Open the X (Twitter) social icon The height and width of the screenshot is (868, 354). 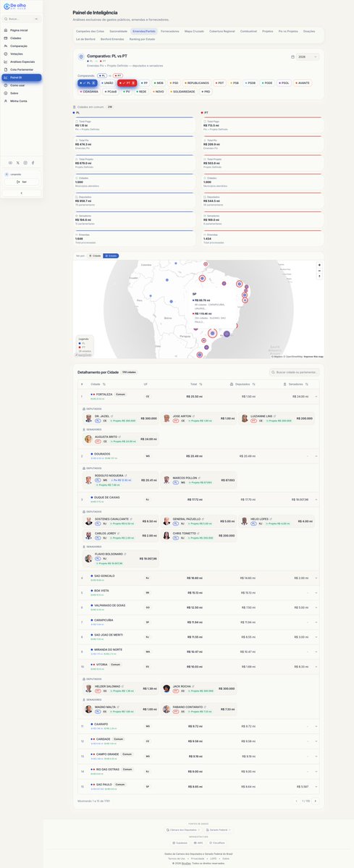pos(17,163)
